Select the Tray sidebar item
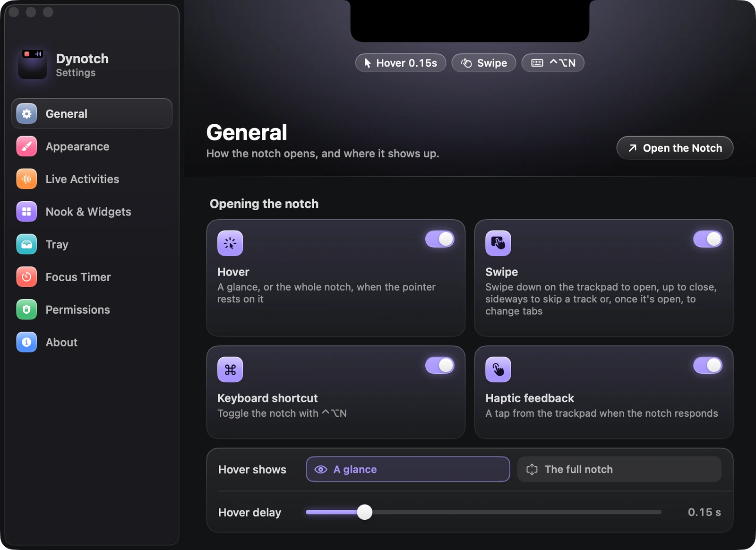This screenshot has width=756, height=550. pos(92,244)
